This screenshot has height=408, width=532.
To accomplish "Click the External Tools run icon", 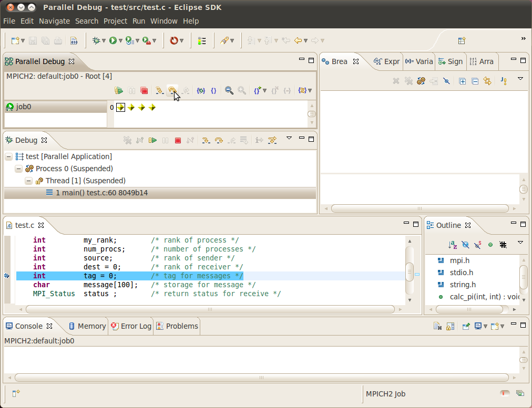I will [147, 40].
